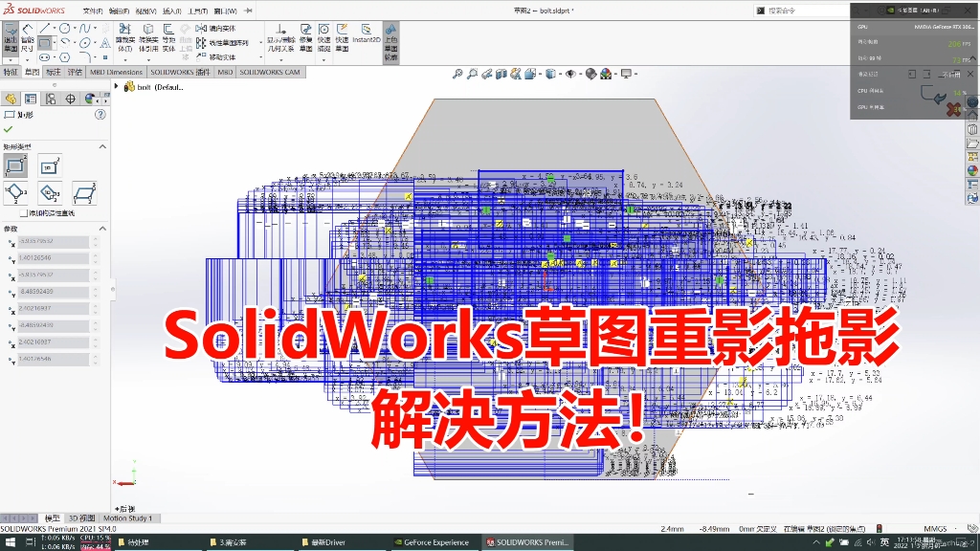Collapse the parameters (参数) section

point(102,229)
